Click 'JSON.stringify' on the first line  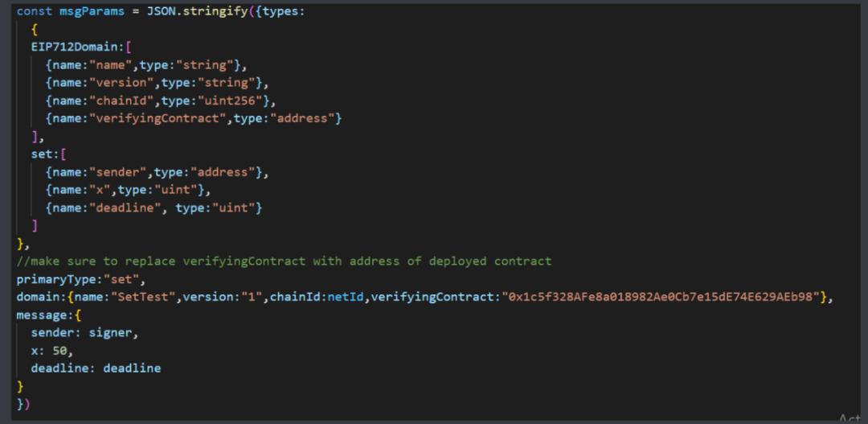pos(197,11)
